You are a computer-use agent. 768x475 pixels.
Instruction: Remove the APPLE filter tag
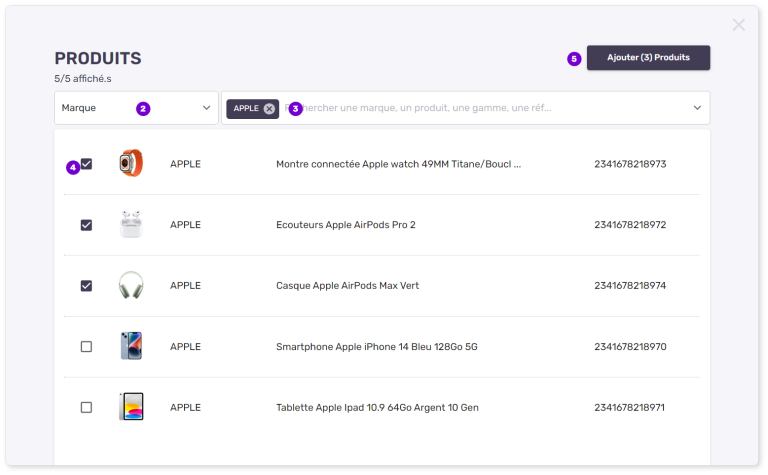pyautogui.click(x=269, y=108)
